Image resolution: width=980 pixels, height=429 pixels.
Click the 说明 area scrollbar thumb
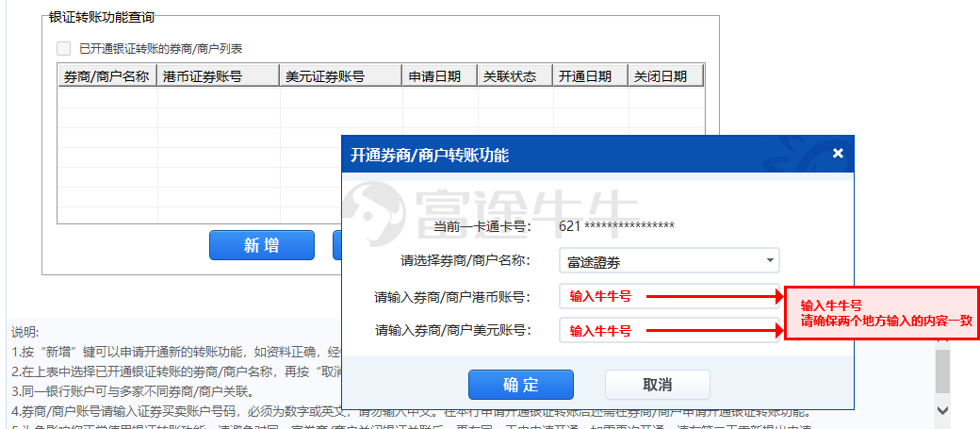[942, 371]
